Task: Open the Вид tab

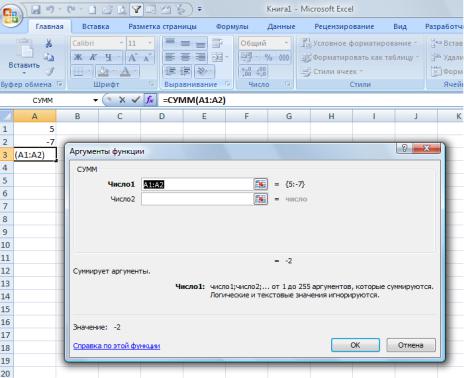Action: pyautogui.click(x=400, y=27)
